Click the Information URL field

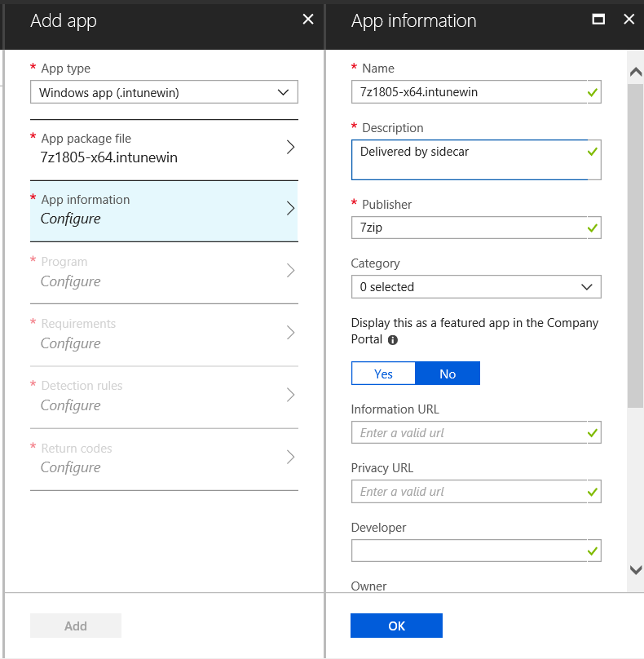[476, 432]
